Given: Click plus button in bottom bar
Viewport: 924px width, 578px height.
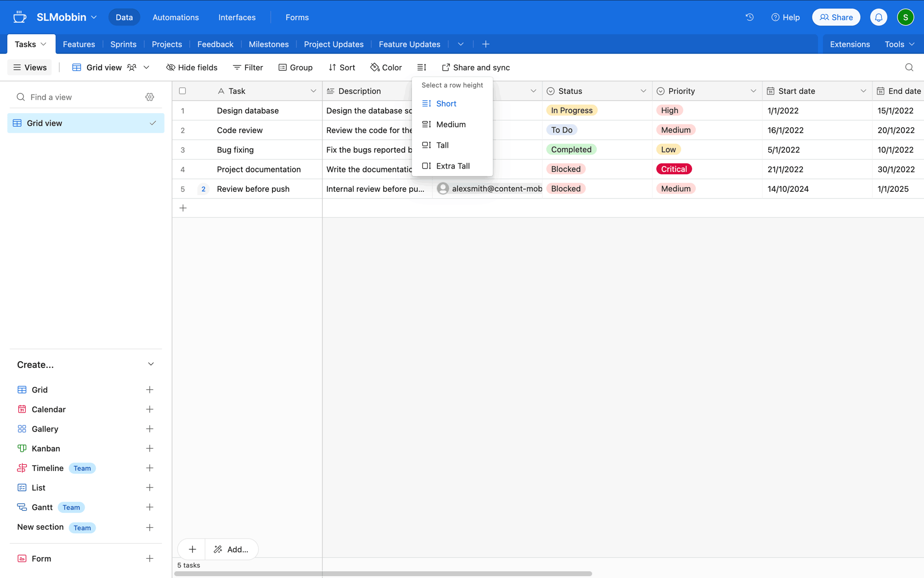Looking at the screenshot, I should click(192, 549).
